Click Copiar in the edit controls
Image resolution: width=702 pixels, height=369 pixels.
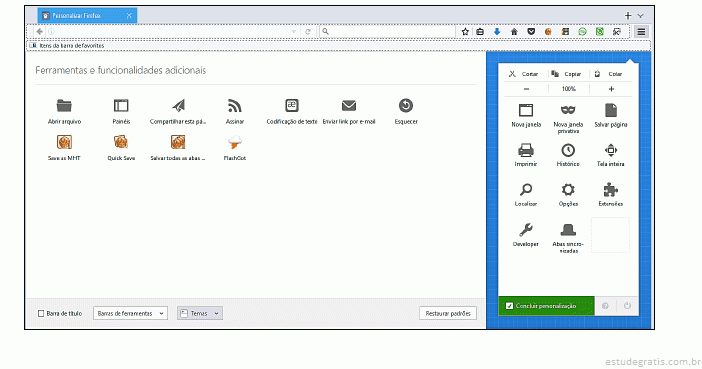[x=566, y=74]
